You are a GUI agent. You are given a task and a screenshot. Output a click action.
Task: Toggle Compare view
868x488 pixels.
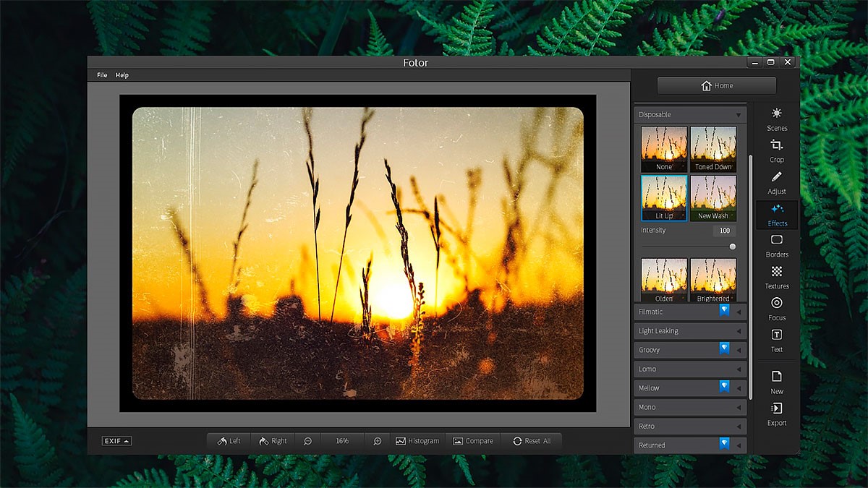pyautogui.click(x=473, y=441)
